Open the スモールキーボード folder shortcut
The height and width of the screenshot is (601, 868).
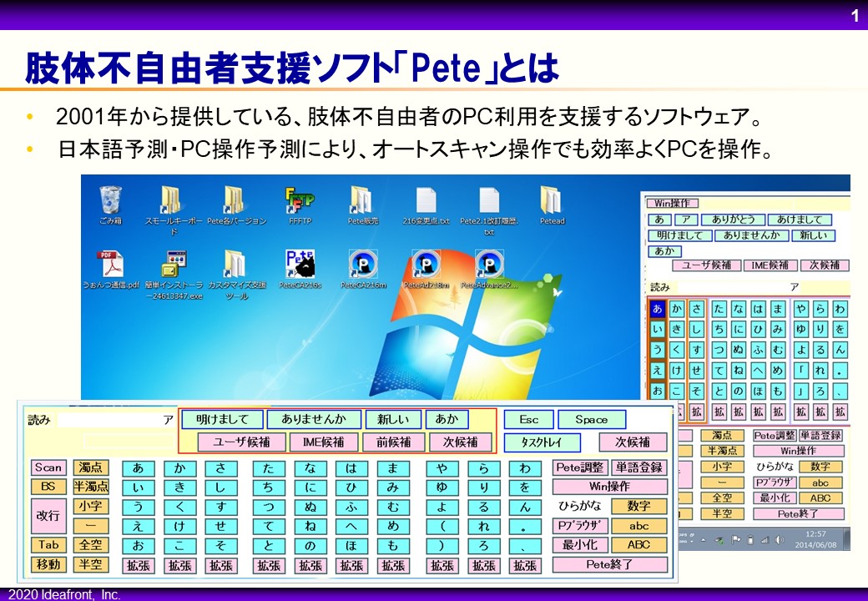tap(174, 210)
